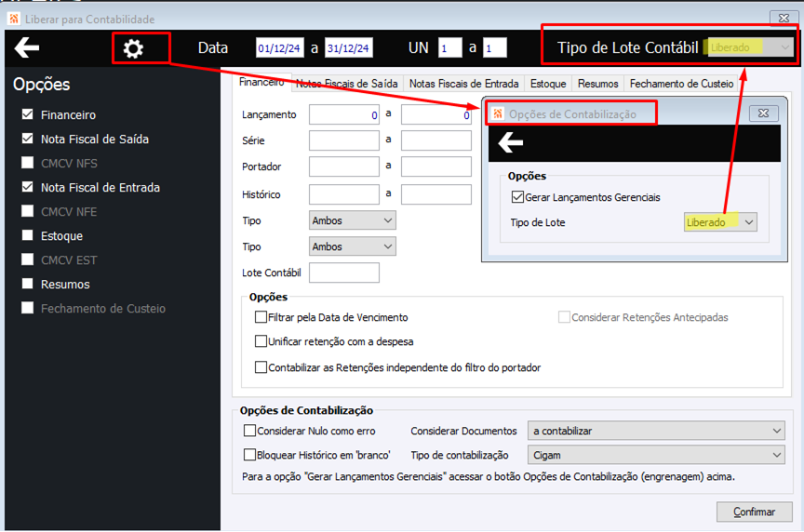The width and height of the screenshot is (804, 532).
Task: Toggle Gerar Lançamentos Gerenciais checkbox
Action: [x=517, y=197]
